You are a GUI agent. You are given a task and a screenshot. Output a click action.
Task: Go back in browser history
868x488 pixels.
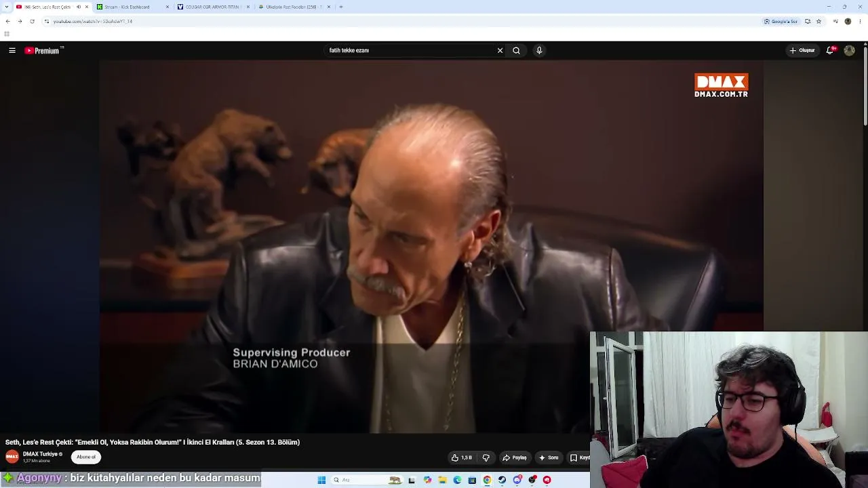click(7, 21)
